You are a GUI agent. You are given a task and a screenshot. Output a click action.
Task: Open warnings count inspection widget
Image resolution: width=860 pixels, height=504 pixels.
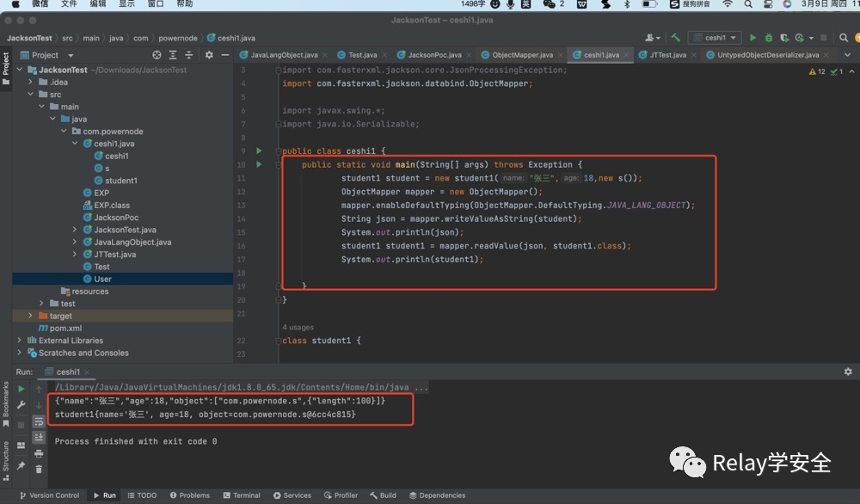click(817, 72)
